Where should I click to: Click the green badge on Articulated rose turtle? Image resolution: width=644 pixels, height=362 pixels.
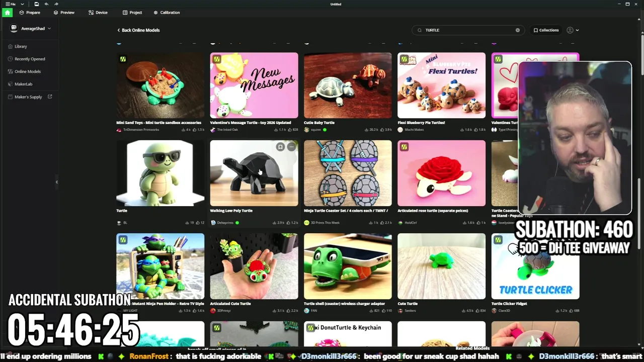pos(404,147)
